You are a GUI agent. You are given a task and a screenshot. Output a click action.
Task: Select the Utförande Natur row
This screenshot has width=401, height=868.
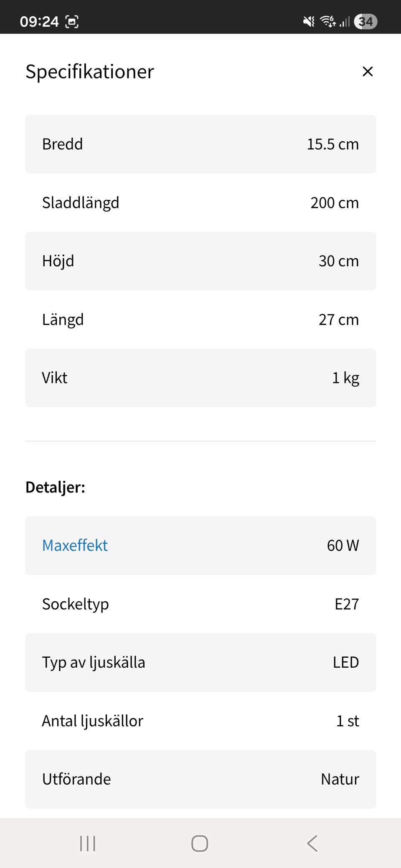[200, 779]
